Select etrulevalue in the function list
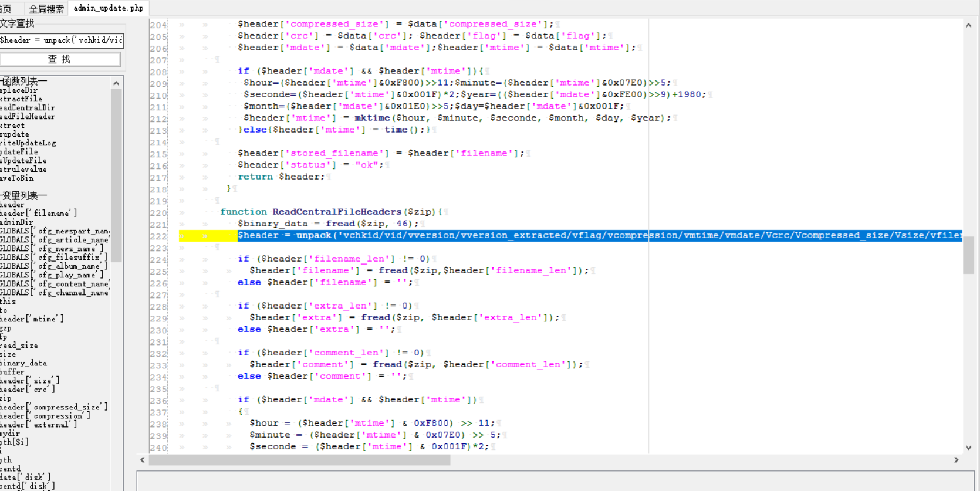This screenshot has width=980, height=491. click(23, 170)
